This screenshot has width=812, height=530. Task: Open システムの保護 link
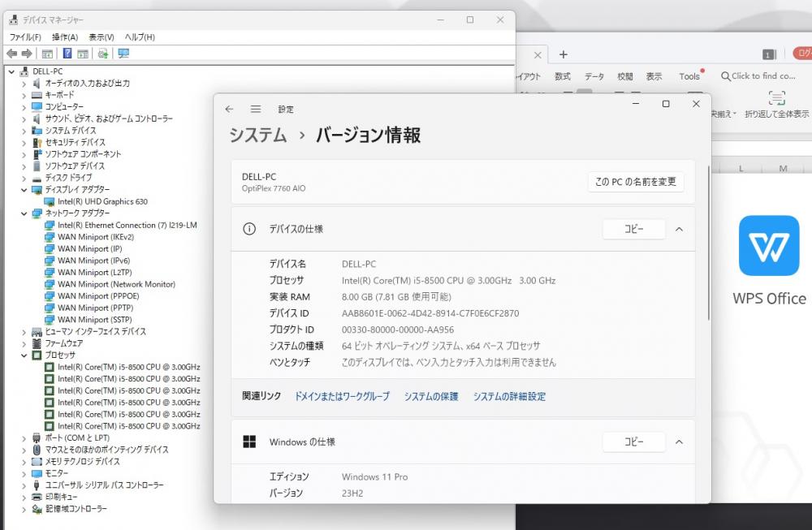click(431, 396)
